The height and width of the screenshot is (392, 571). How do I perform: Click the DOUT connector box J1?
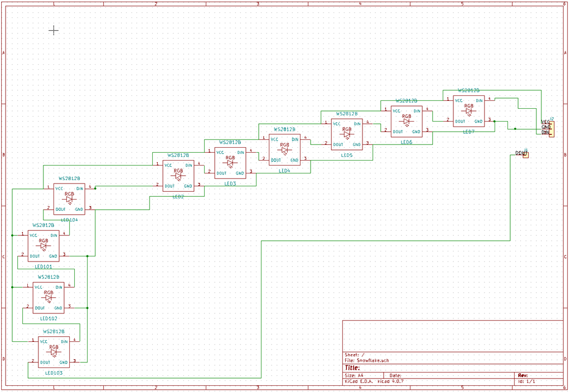(x=525, y=155)
